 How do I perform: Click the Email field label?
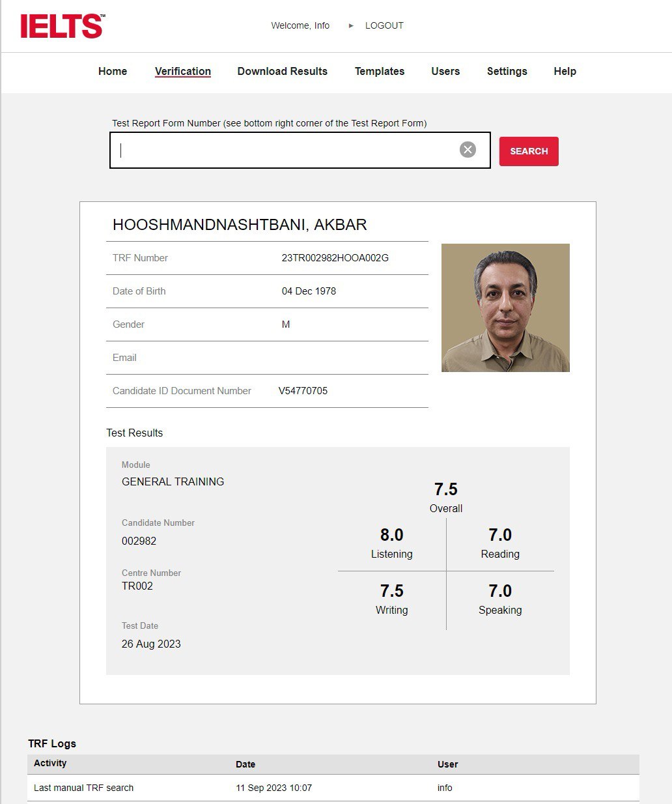(124, 358)
